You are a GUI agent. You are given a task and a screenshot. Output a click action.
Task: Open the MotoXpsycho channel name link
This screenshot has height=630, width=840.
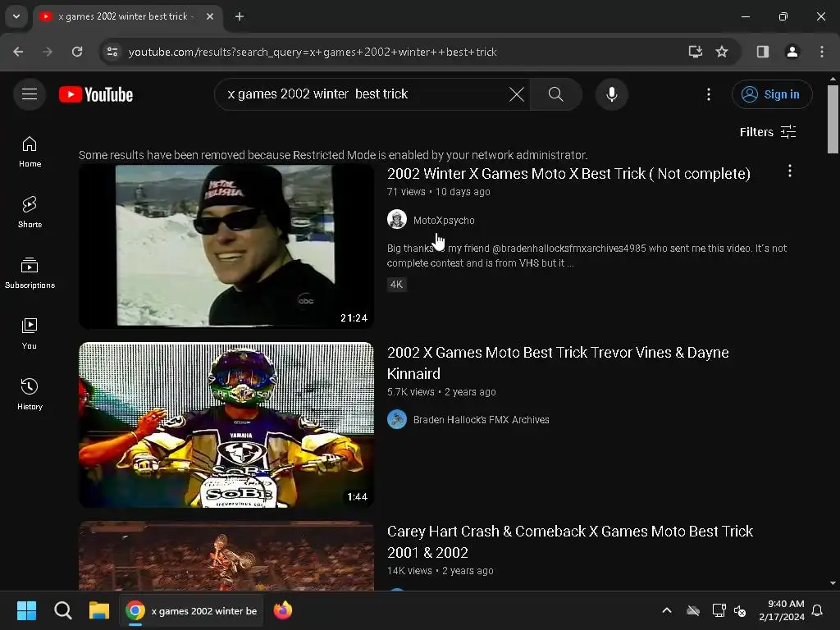(x=444, y=220)
